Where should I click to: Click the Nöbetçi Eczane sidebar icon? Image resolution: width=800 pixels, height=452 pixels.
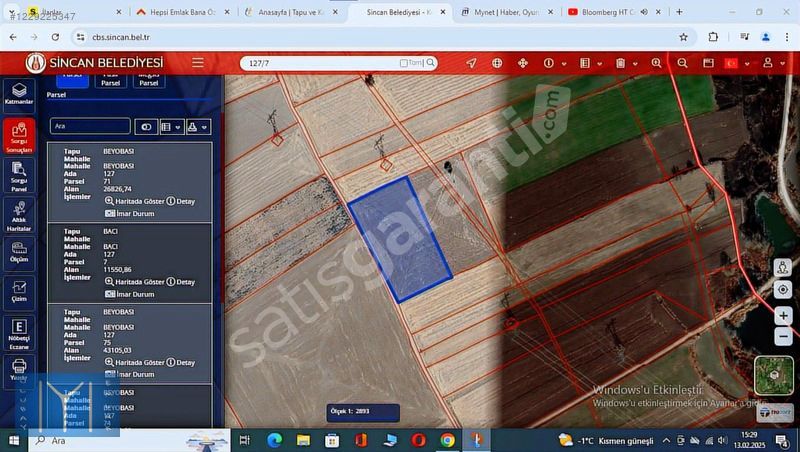tap(18, 332)
